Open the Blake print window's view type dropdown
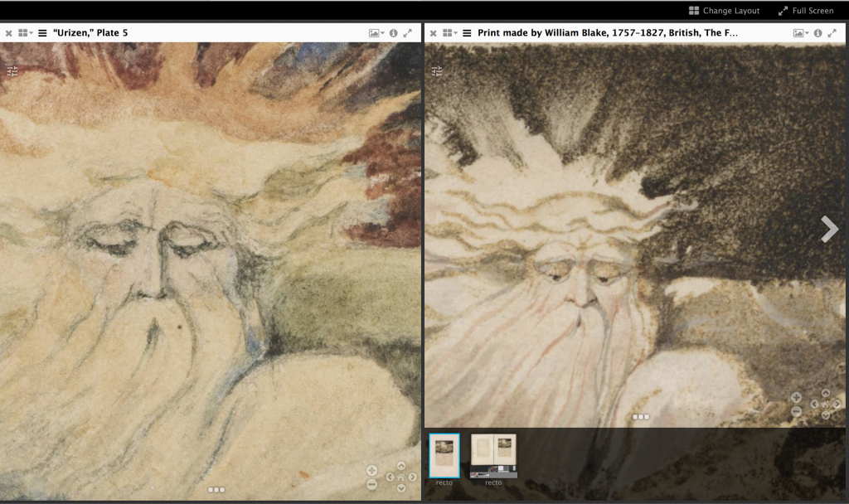The width and height of the screenshot is (849, 504). tap(800, 33)
